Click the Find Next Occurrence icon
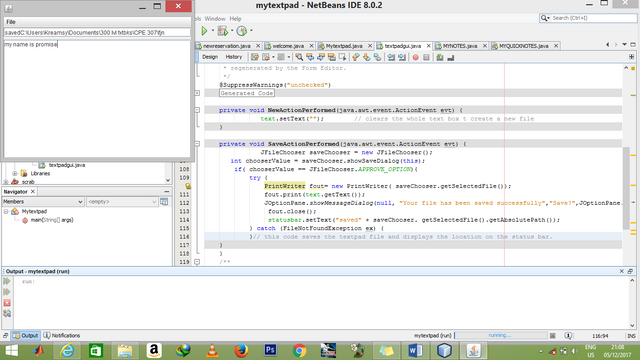 coord(321,58)
